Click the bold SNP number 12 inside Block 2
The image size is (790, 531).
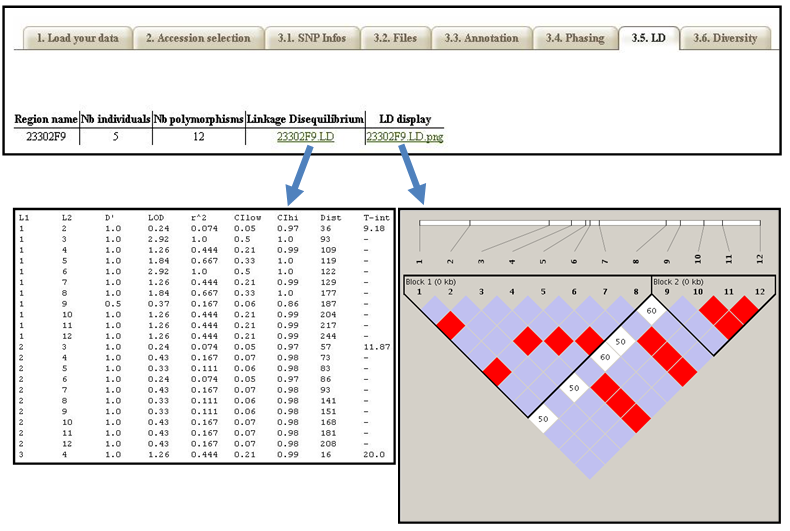coord(760,292)
